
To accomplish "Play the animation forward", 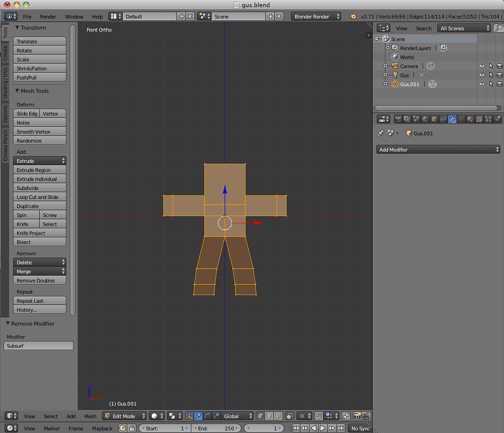I will (322, 428).
